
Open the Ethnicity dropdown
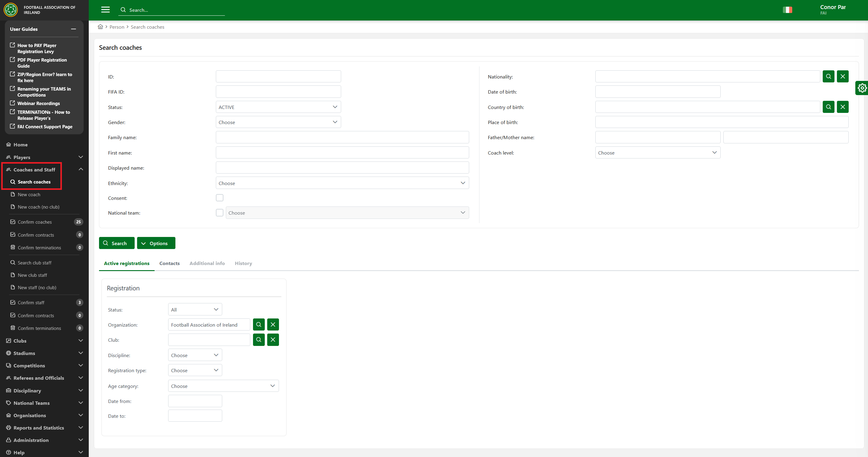pos(342,183)
